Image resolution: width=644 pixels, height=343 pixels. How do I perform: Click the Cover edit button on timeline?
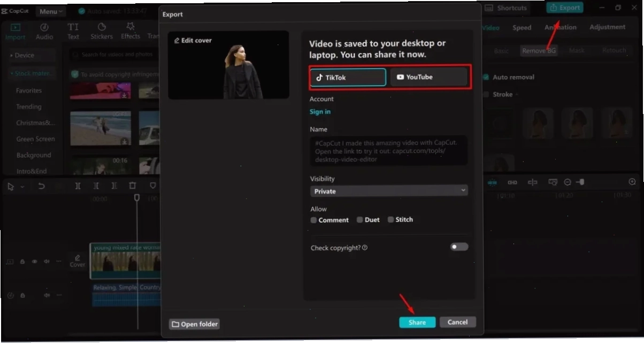[78, 261]
